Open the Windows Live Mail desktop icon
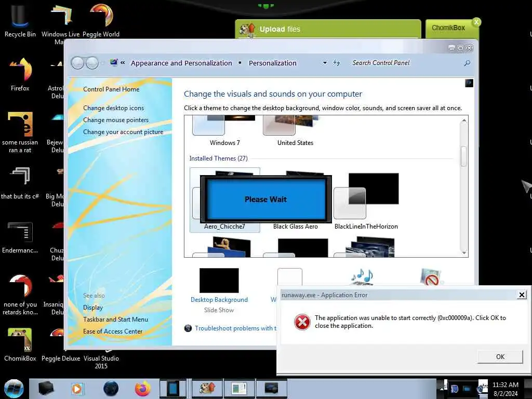This screenshot has height=399, width=532. 60,23
